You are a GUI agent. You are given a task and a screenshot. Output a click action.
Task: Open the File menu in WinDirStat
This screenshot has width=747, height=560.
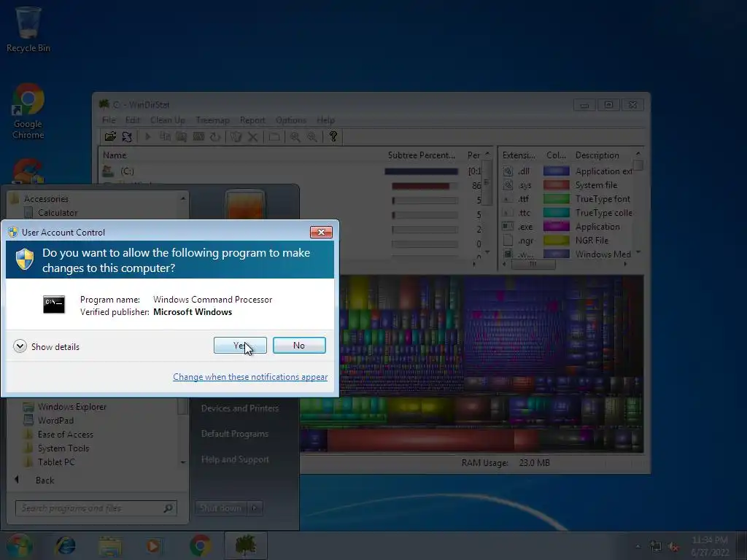pyautogui.click(x=109, y=120)
